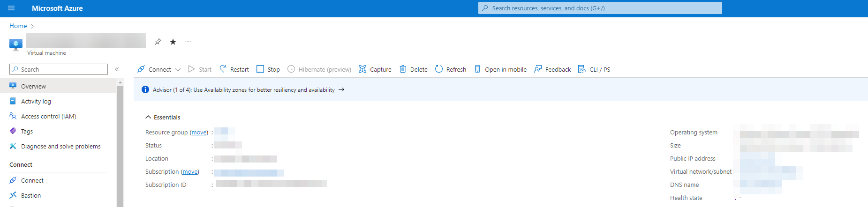Click the Capture icon in toolbar
The height and width of the screenshot is (207, 868).
362,69
